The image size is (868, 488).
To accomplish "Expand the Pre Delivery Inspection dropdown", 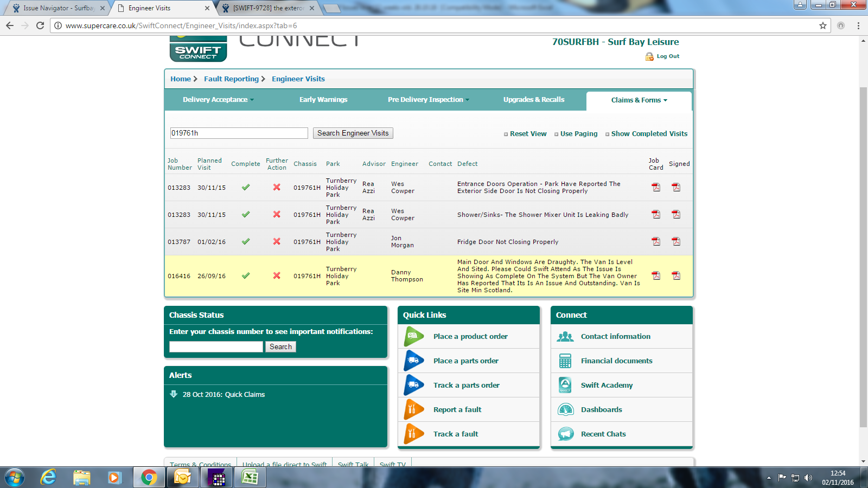I will click(428, 100).
